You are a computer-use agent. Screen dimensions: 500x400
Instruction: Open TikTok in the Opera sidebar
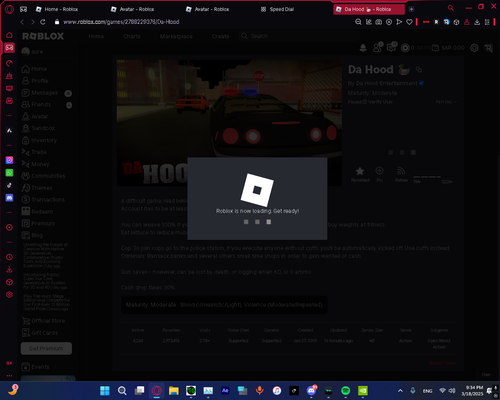9,185
